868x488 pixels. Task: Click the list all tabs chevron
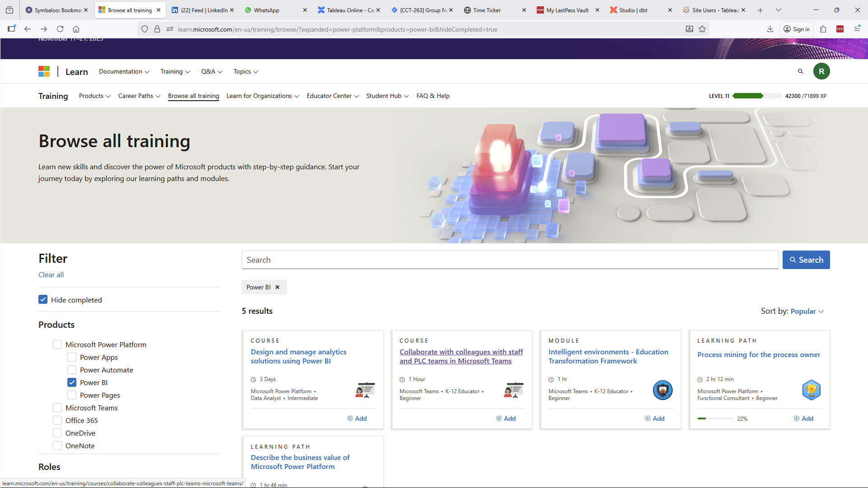click(779, 10)
